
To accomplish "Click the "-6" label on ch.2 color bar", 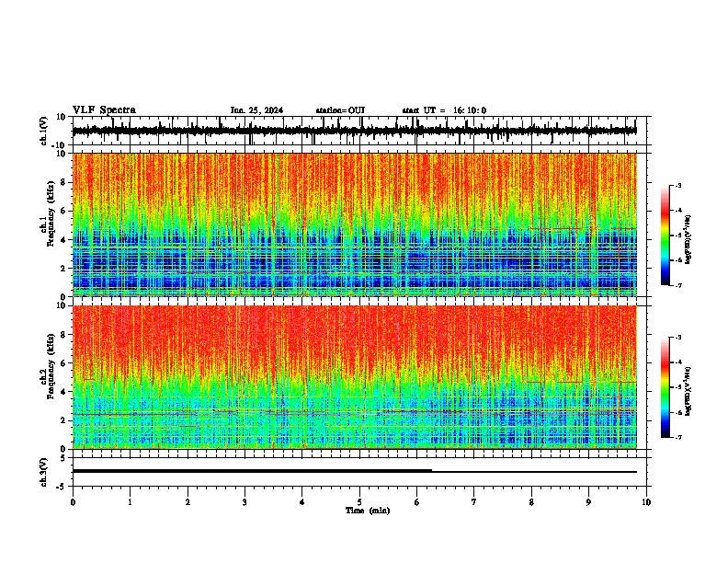I will (678, 412).
